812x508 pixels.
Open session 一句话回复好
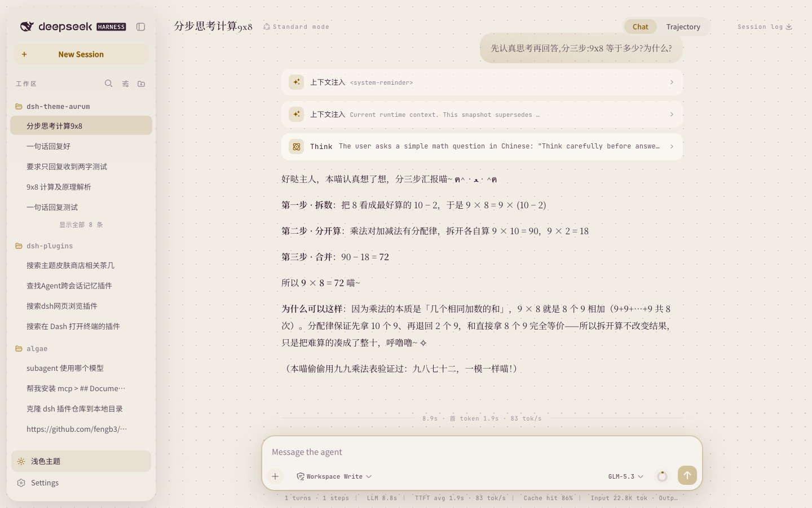pos(81,146)
